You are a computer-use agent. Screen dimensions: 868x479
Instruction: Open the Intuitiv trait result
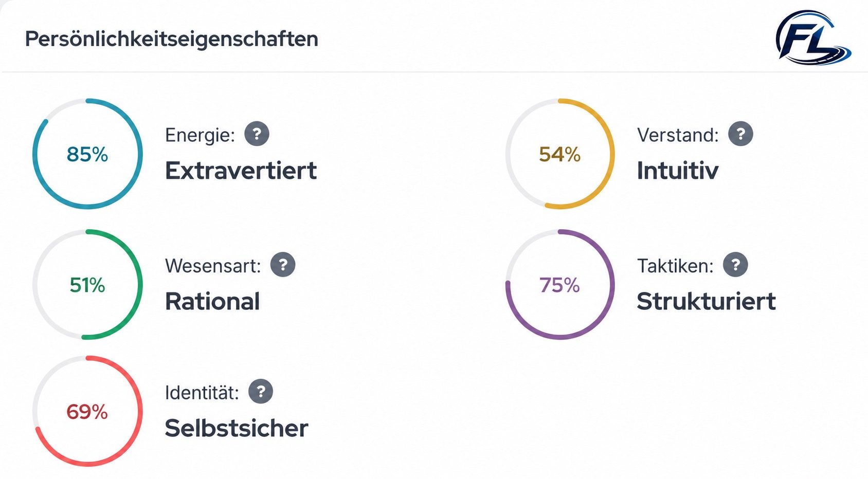pyautogui.click(x=677, y=171)
